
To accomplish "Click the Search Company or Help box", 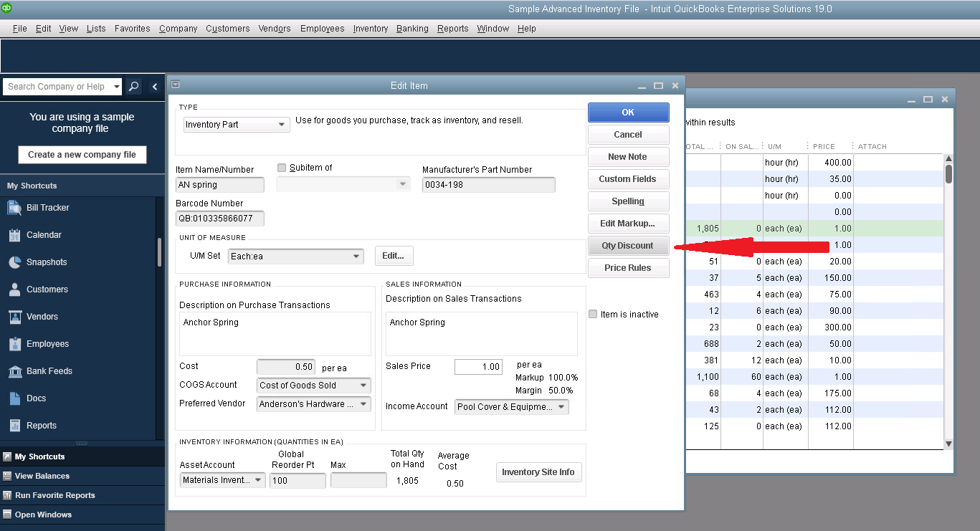I will pos(57,87).
